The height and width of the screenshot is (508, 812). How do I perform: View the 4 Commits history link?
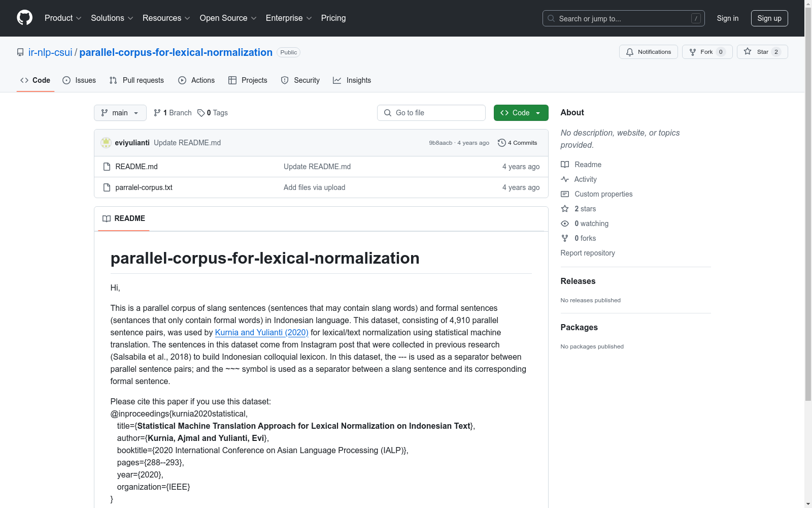tap(517, 143)
